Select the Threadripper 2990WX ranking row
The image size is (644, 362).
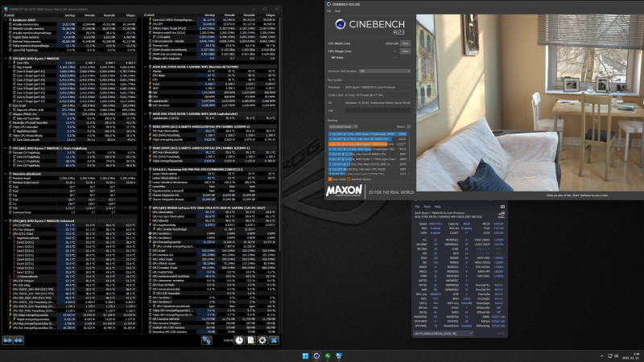(368, 134)
